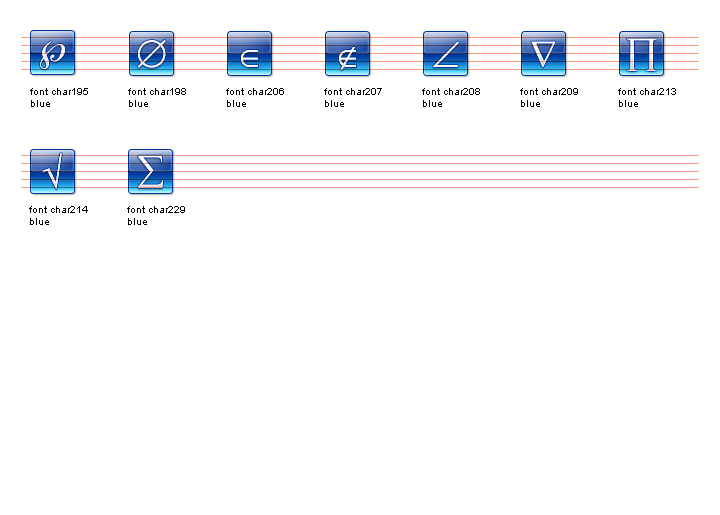720x515 pixels.
Task: Click the summation Sigma symbol icon
Action: 151,171
